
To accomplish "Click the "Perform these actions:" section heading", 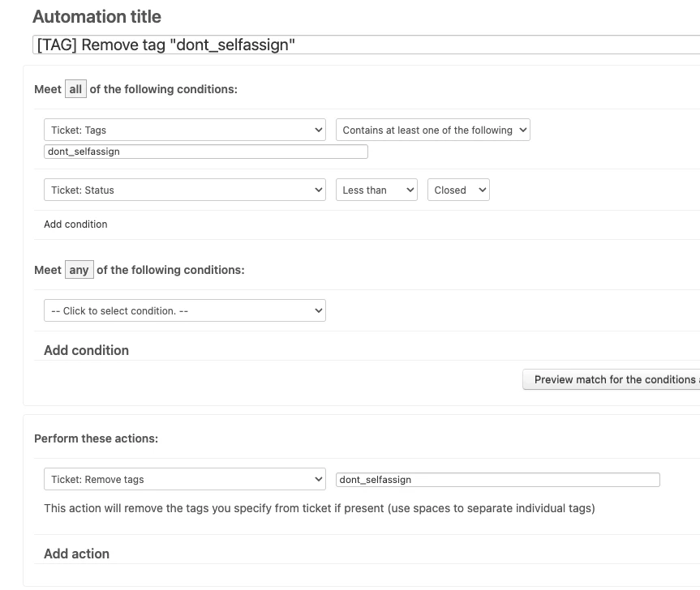I will 96,438.
